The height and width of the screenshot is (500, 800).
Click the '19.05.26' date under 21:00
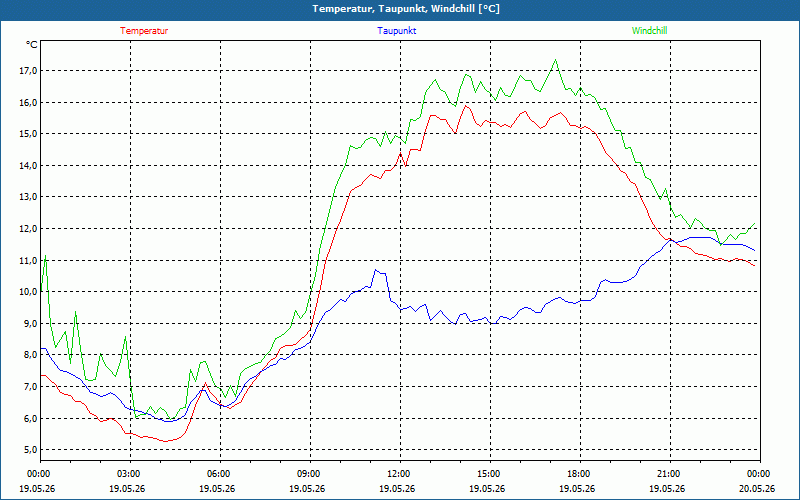pyautogui.click(x=667, y=489)
